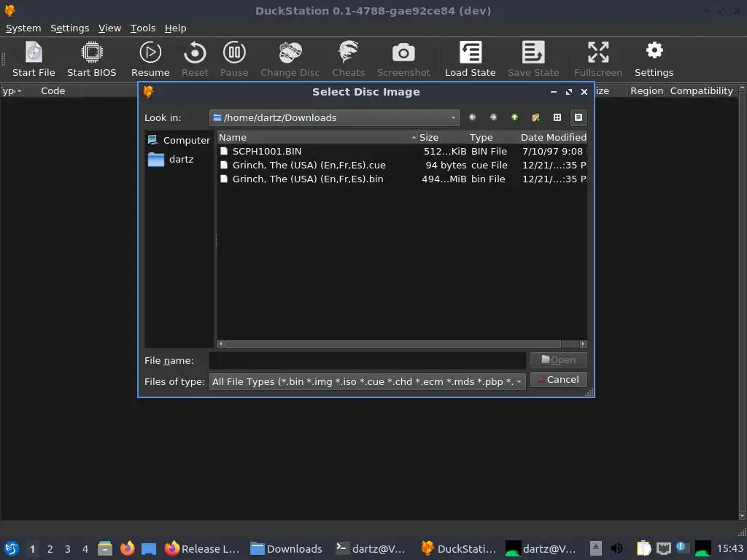This screenshot has width=747, height=560.
Task: Click the Region column header in game list
Action: point(646,90)
